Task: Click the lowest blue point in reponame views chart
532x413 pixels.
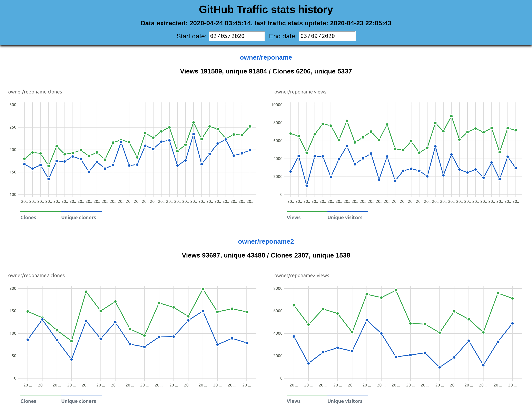Action: coord(307,186)
